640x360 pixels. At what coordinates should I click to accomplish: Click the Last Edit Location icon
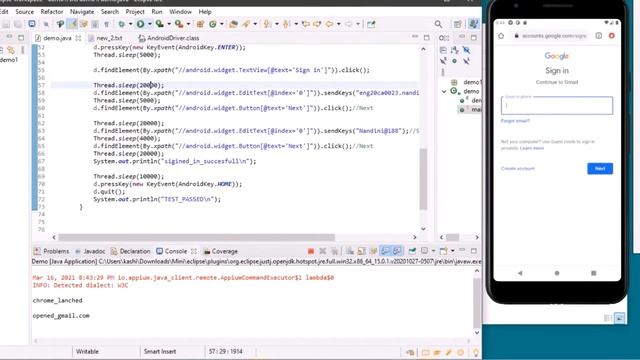pos(305,24)
